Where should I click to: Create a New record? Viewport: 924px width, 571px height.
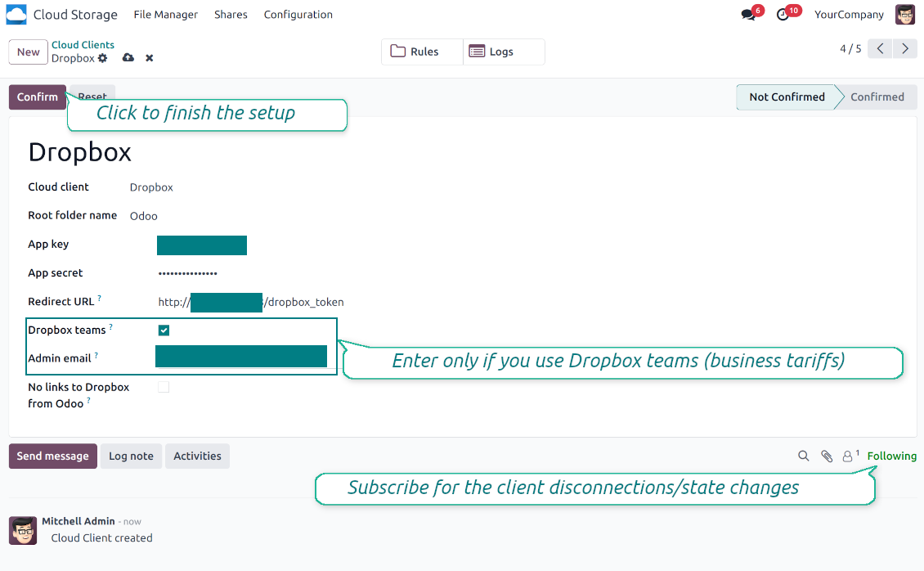[x=29, y=52]
